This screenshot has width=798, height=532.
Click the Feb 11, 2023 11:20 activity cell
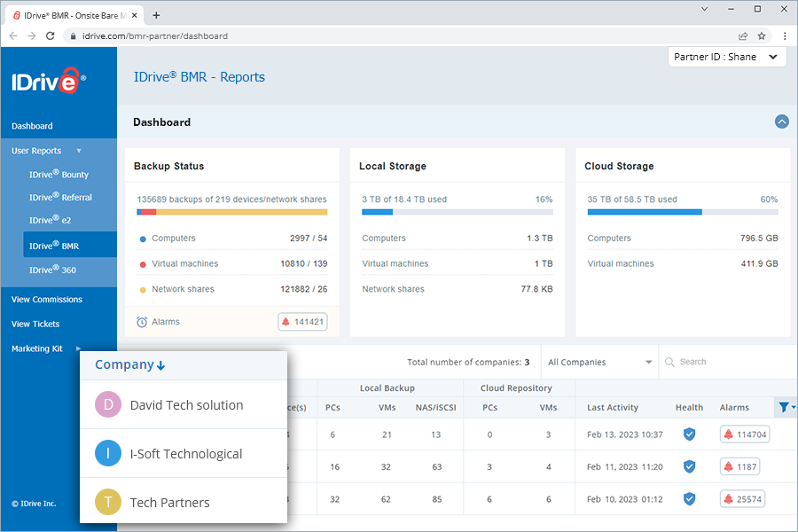[625, 466]
